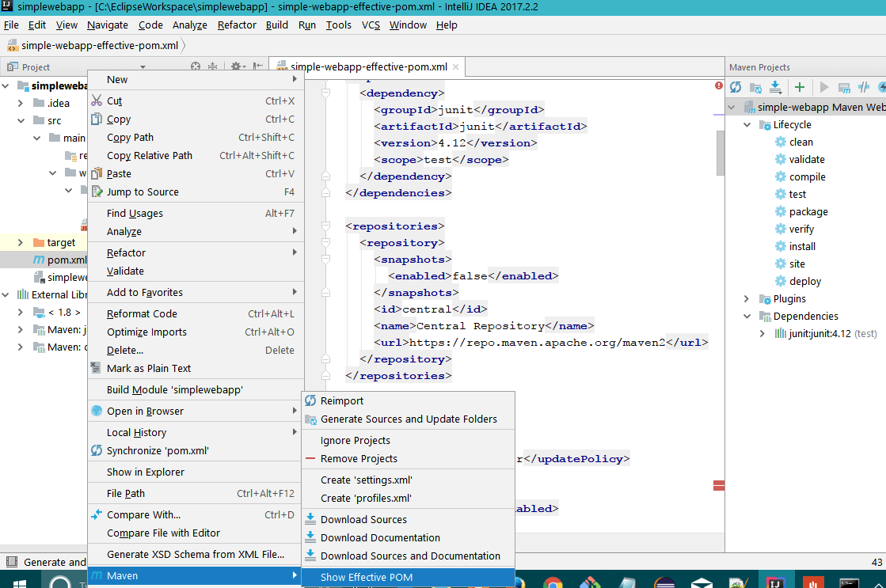Toggle Offline Mode with the lightning icon
Screen dimensions: 886x588
(x=881, y=87)
